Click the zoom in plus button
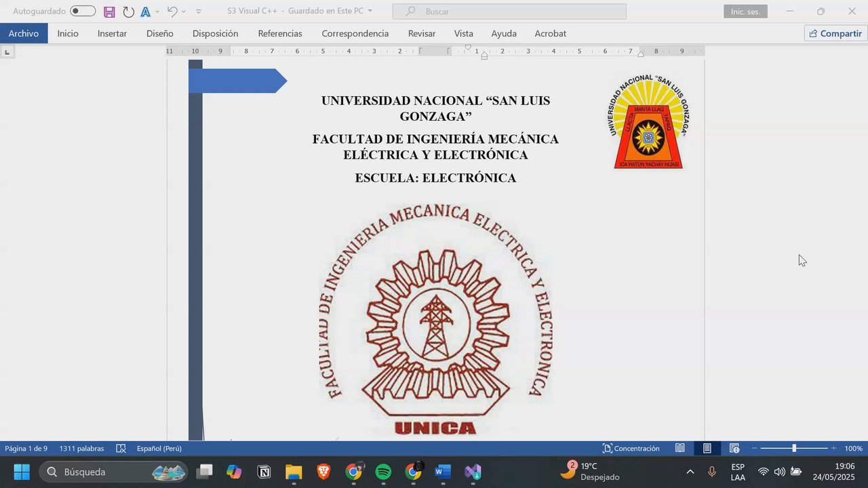 (834, 449)
